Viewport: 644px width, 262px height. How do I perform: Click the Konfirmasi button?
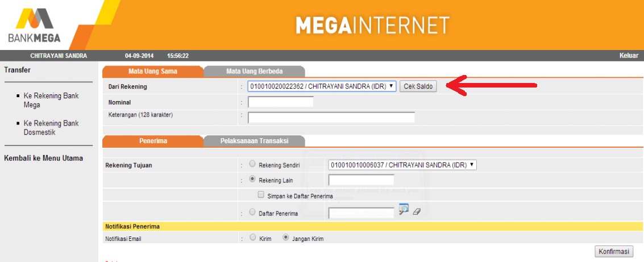click(x=614, y=251)
